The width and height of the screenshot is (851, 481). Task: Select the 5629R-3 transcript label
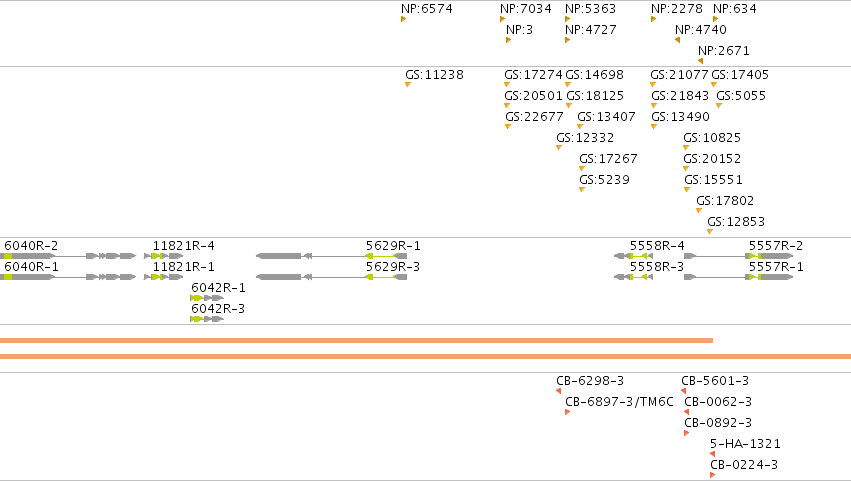(393, 267)
